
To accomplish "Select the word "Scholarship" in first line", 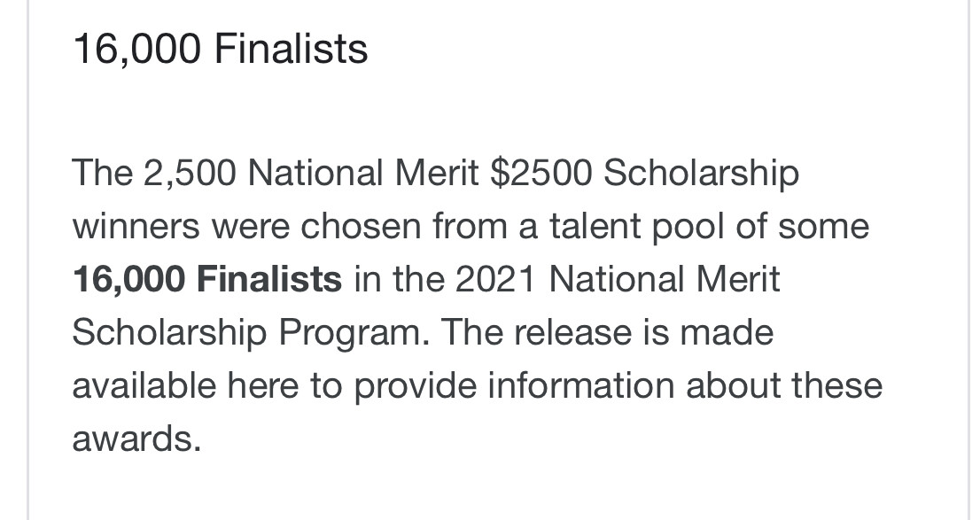I will [x=701, y=175].
